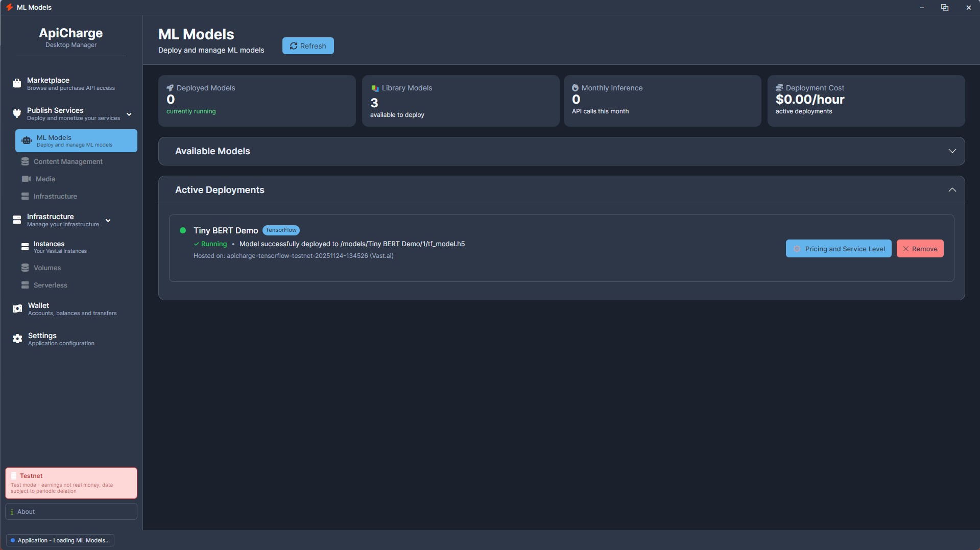Click the green Running status dot
The width and height of the screenshot is (980, 550).
pos(183,230)
